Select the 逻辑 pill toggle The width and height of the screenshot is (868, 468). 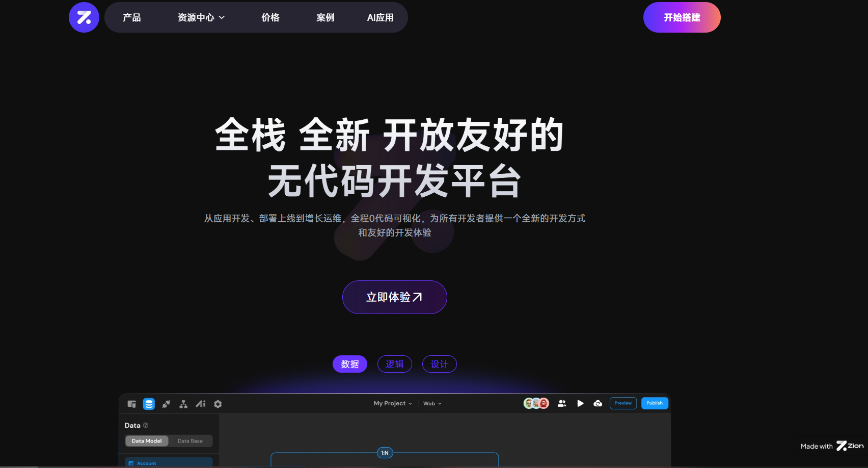click(x=394, y=364)
